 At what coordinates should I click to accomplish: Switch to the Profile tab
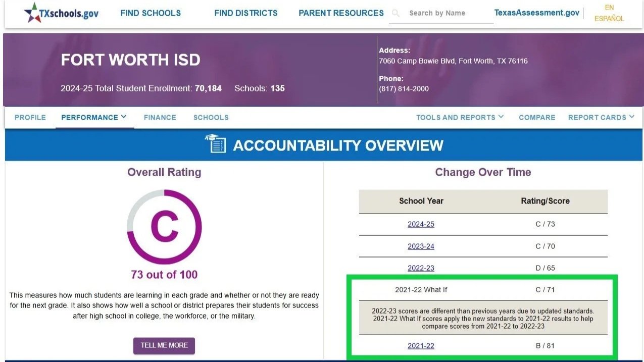(x=30, y=117)
